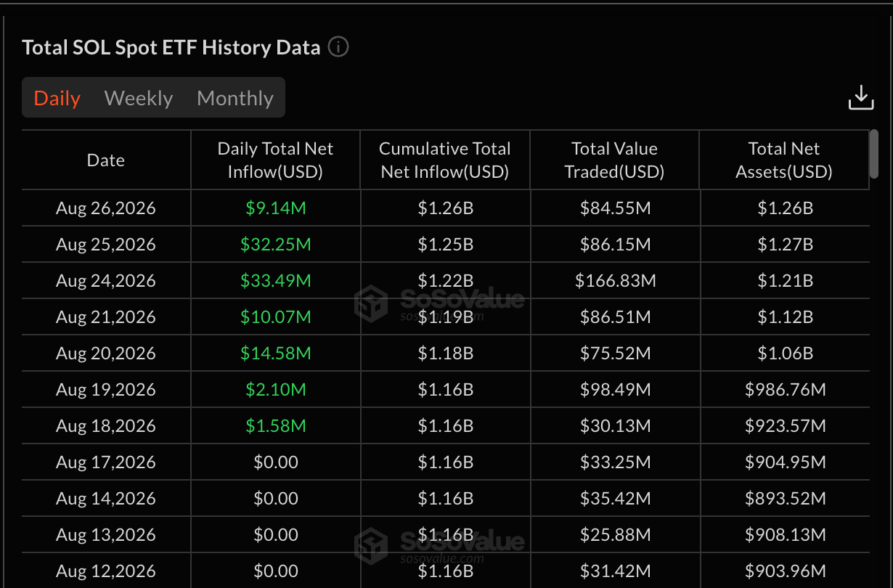Click the $31.42M value traded cell
Screen dimensions: 893x588
[x=615, y=571]
